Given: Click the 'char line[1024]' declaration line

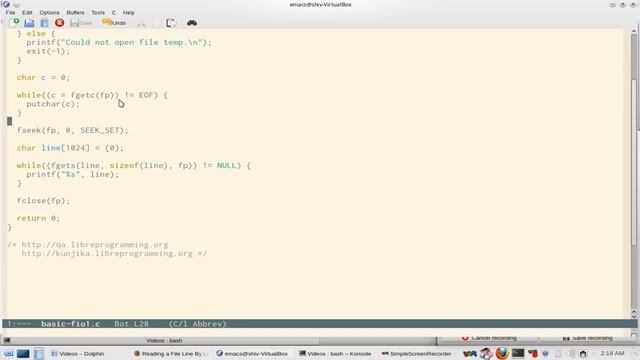Looking at the screenshot, I should tap(70, 148).
